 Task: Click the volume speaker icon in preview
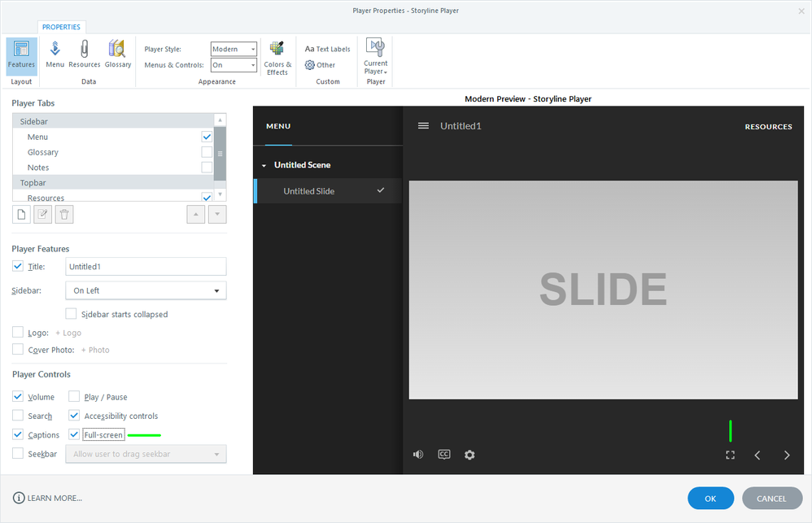click(x=418, y=455)
